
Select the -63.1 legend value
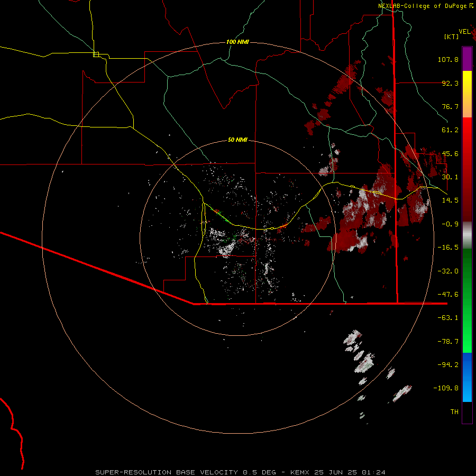(448, 318)
